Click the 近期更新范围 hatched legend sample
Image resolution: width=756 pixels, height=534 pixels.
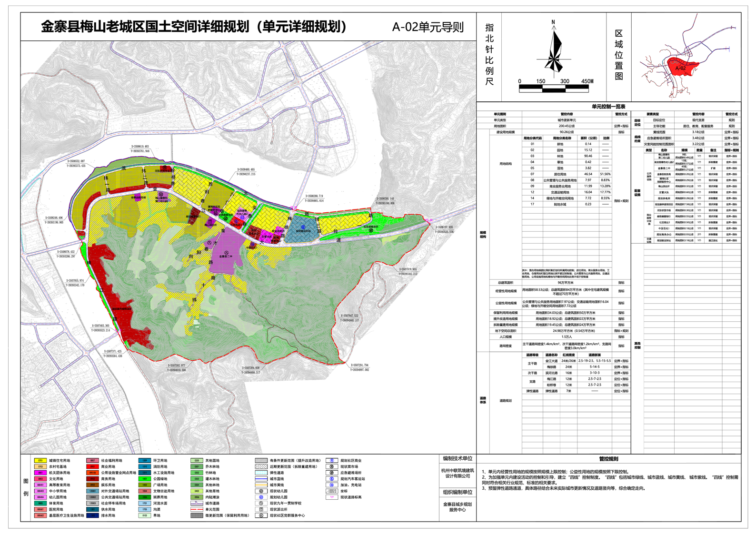[261, 467]
